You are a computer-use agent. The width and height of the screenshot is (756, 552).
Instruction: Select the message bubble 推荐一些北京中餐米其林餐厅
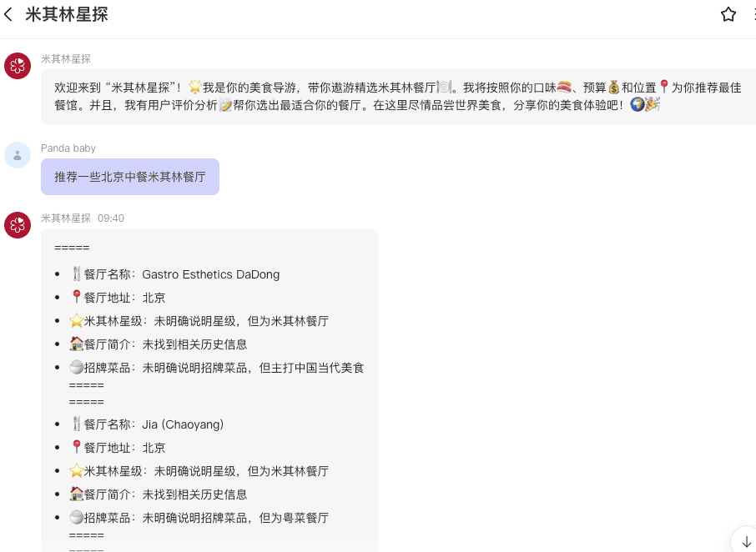tap(129, 177)
